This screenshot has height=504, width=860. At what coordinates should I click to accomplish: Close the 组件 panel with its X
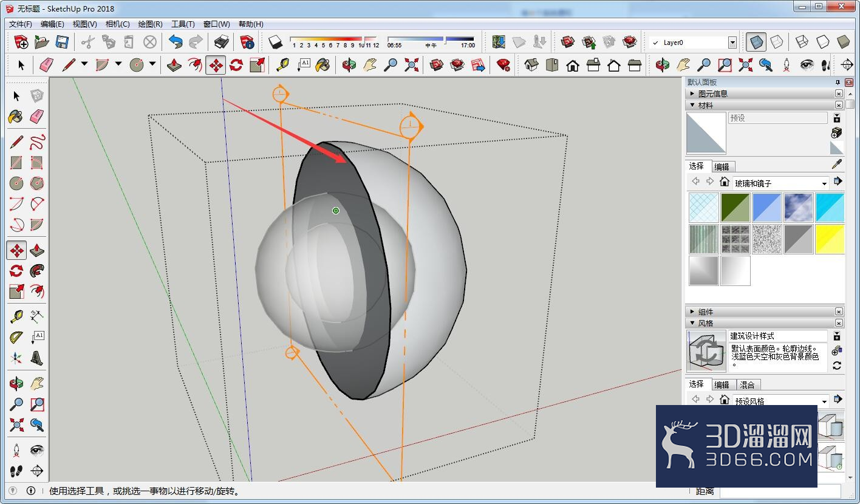coord(839,312)
